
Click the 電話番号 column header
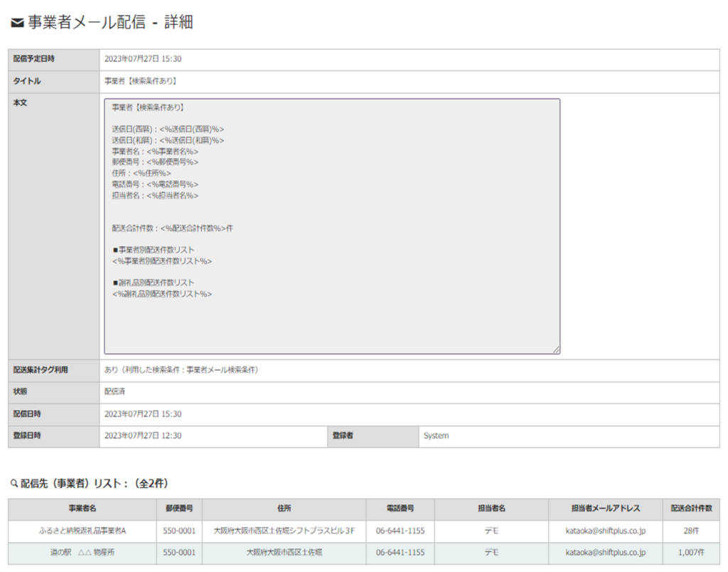click(400, 509)
